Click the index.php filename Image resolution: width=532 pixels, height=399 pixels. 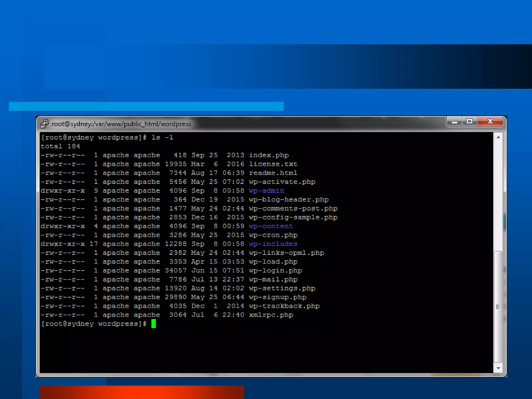click(269, 155)
